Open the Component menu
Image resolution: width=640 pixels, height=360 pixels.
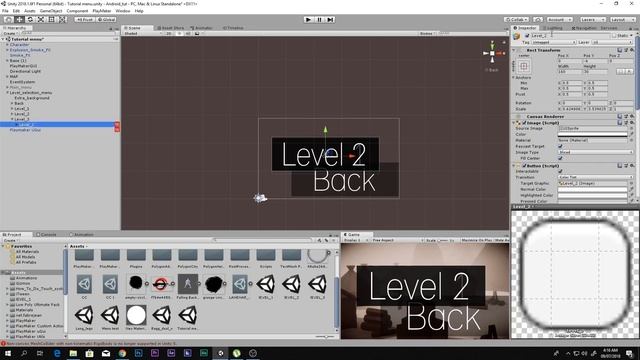tap(77, 11)
